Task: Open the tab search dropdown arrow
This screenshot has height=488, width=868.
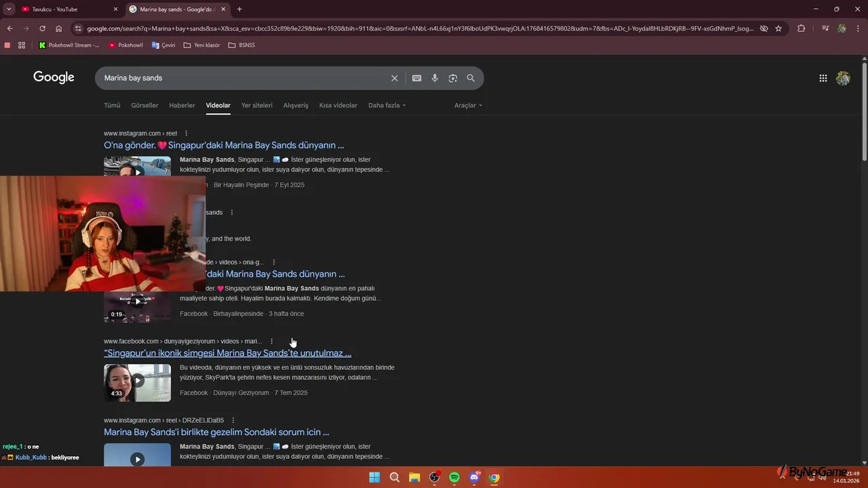Action: point(9,9)
